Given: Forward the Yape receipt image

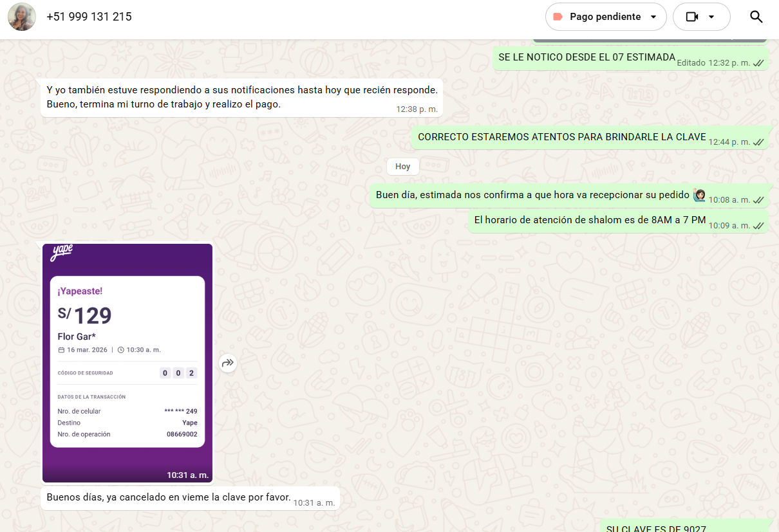Looking at the screenshot, I should 227,363.
